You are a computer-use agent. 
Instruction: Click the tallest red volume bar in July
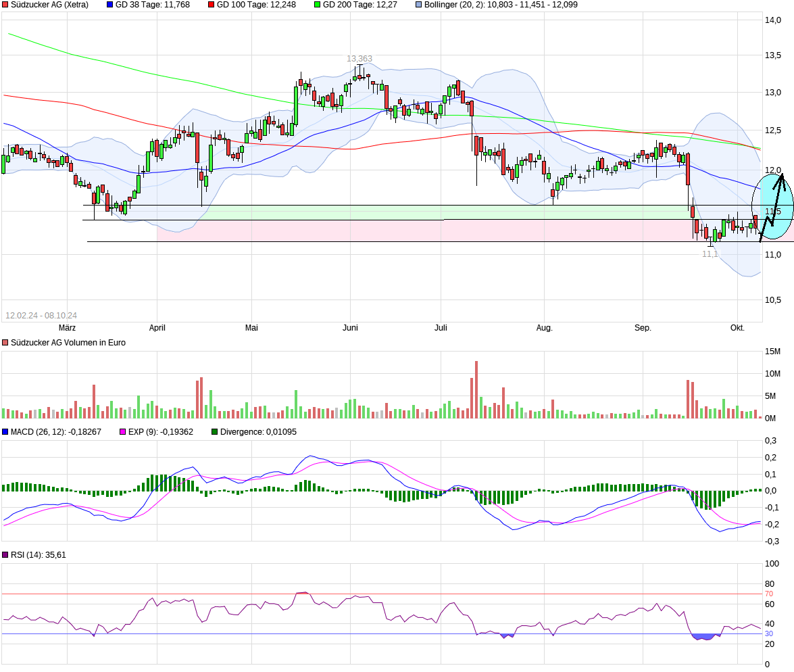pos(476,389)
